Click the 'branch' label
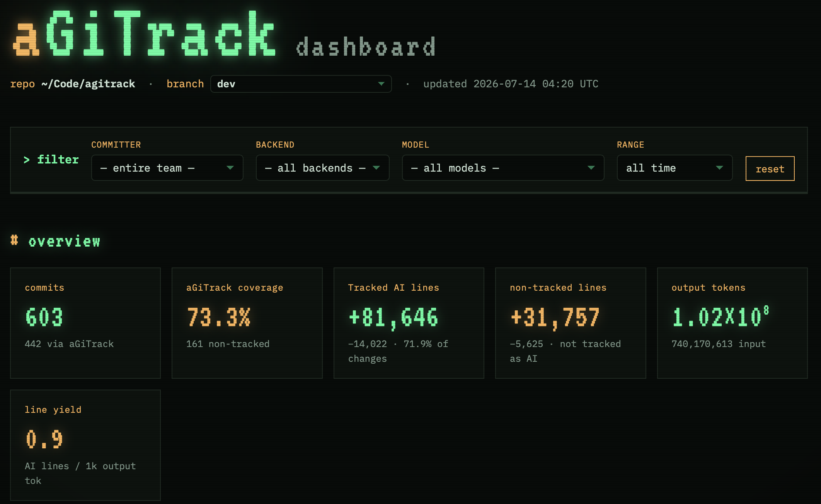 click(185, 84)
